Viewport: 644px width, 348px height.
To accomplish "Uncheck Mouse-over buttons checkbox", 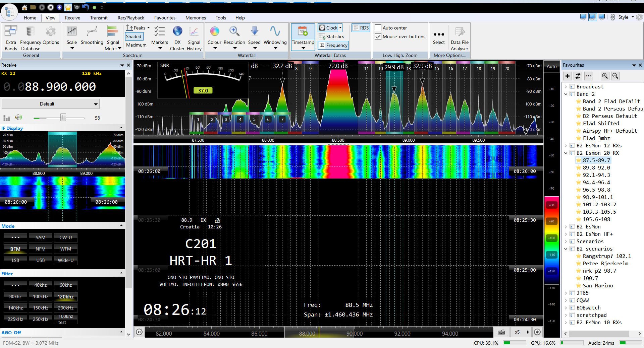I will click(x=378, y=37).
